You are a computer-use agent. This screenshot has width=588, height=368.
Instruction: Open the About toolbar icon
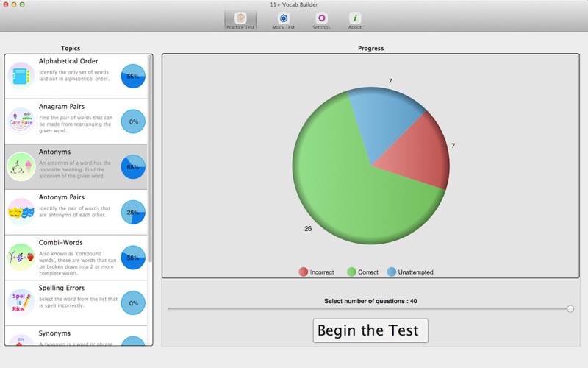(x=355, y=21)
